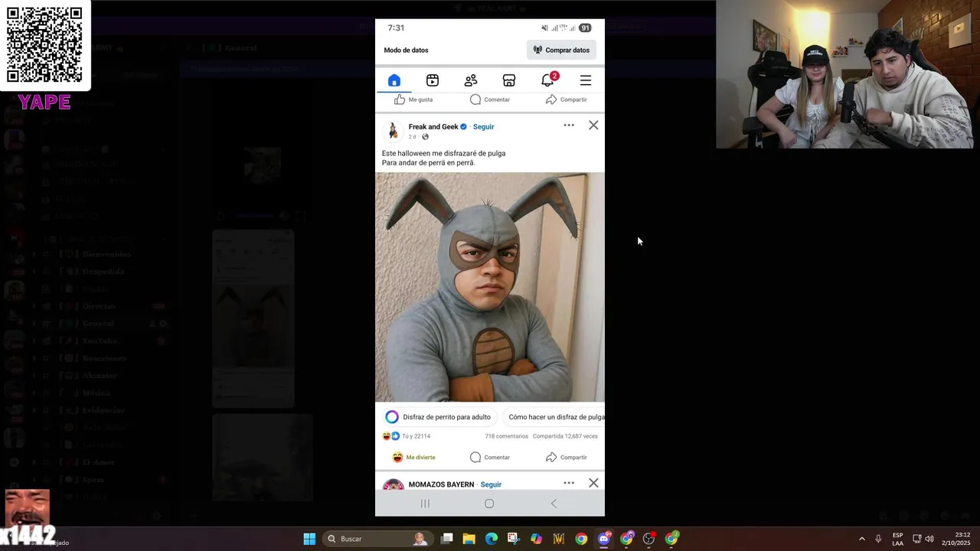
Task: Open the Friends tab icon
Action: [471, 80]
